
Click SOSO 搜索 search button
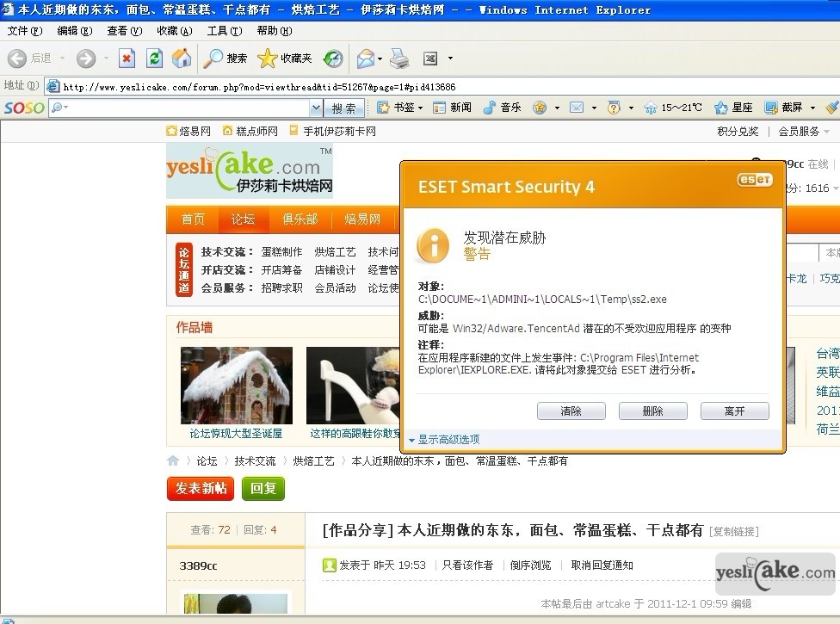pos(343,108)
